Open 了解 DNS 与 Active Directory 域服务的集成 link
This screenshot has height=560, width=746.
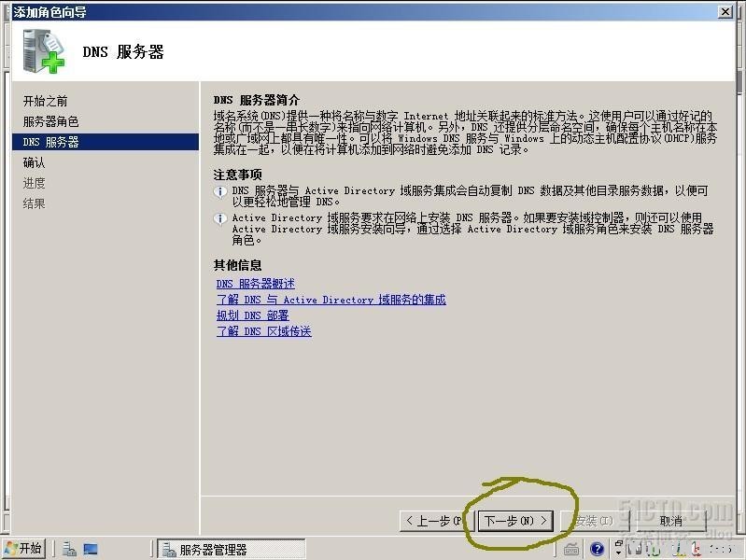pyautogui.click(x=331, y=300)
